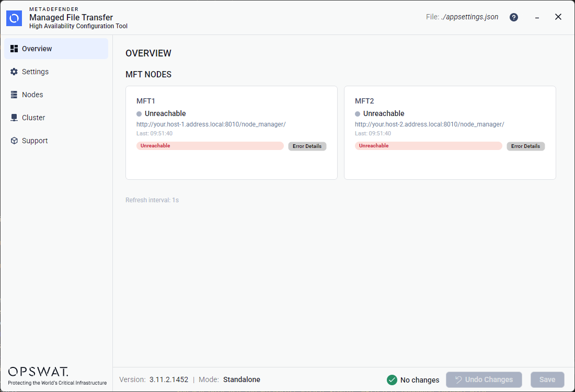The width and height of the screenshot is (575, 392).
Task: Click MFT1 Last: 09:51:40 timestamp
Action: point(154,133)
